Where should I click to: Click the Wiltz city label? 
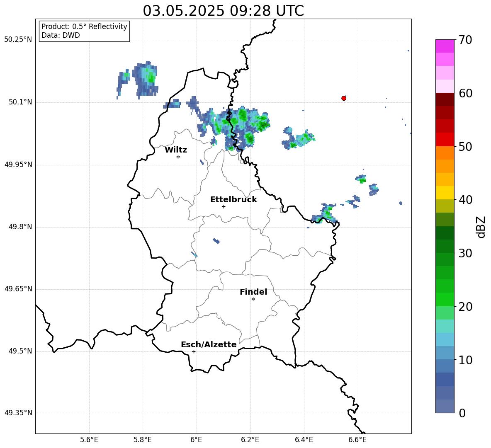[x=176, y=150]
